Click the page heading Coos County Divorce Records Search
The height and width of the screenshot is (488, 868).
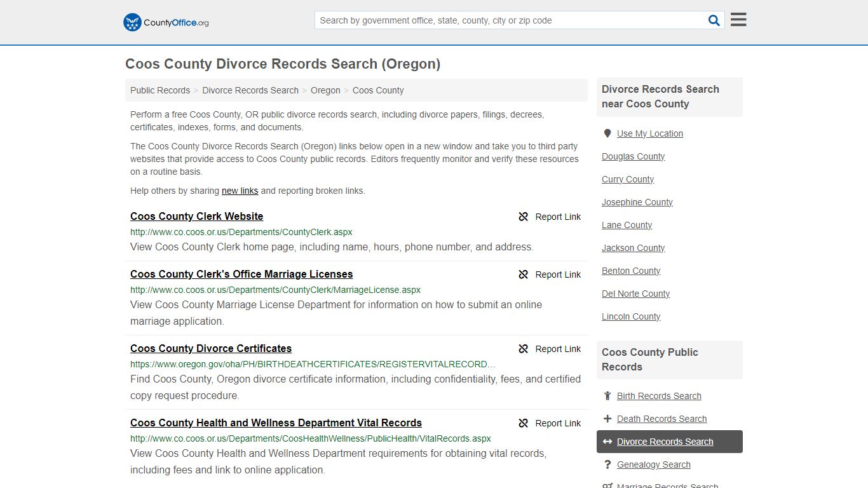[x=283, y=64]
